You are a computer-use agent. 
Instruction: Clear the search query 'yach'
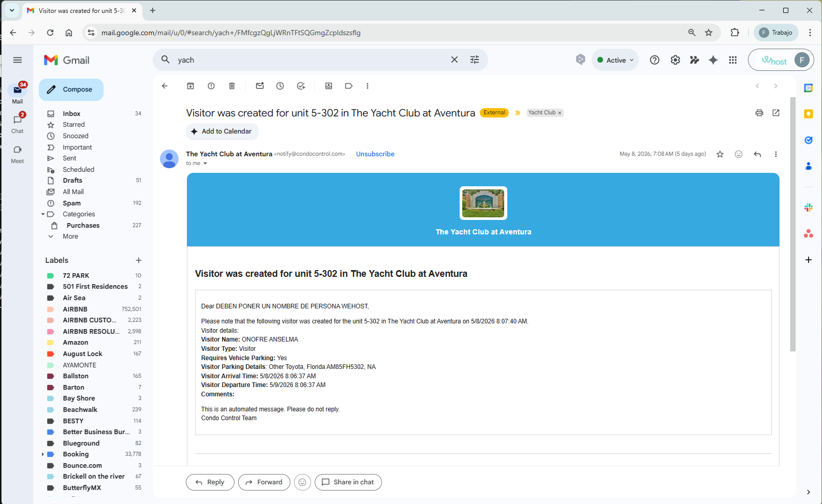pyautogui.click(x=454, y=60)
